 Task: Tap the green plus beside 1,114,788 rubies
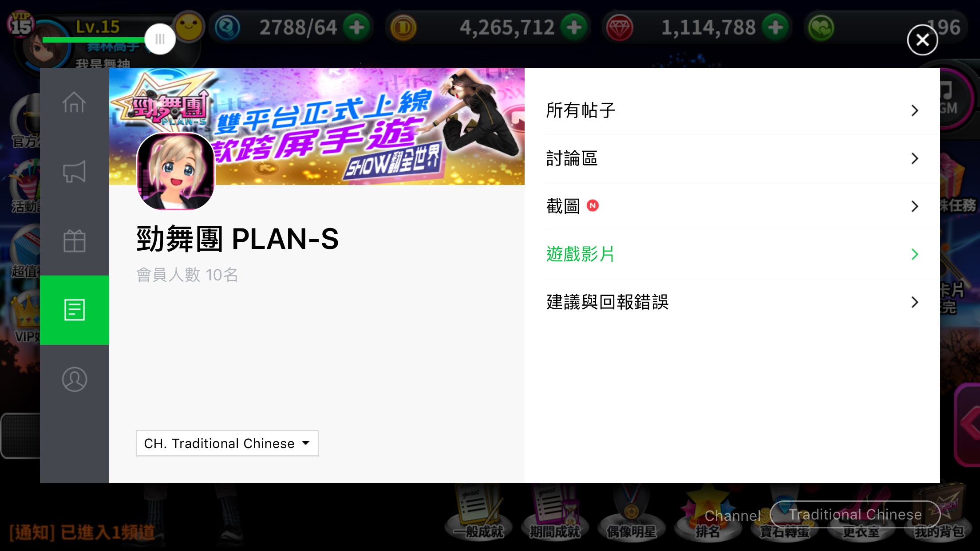(x=775, y=28)
